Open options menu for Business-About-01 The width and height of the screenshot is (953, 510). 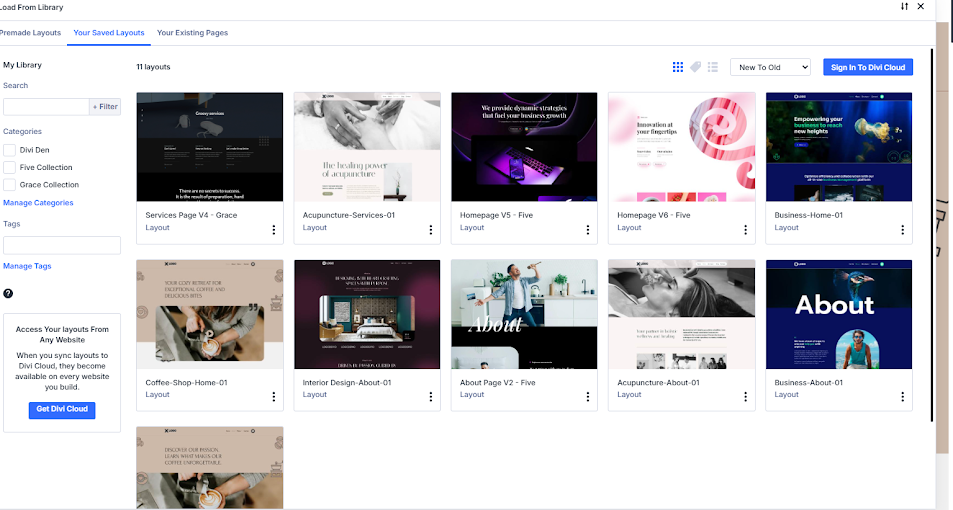click(902, 396)
